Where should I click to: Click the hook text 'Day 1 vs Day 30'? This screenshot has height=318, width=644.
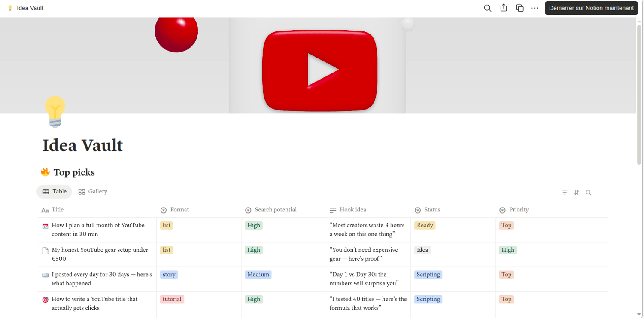tap(365, 279)
